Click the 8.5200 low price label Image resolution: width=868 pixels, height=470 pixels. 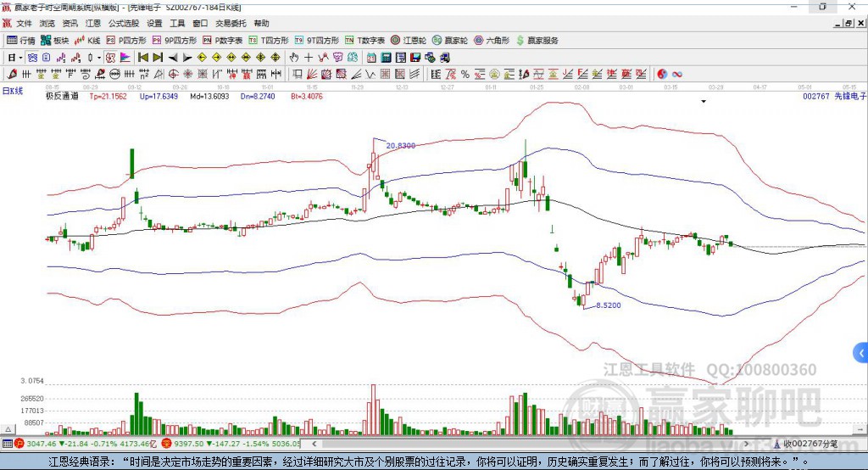click(x=609, y=305)
